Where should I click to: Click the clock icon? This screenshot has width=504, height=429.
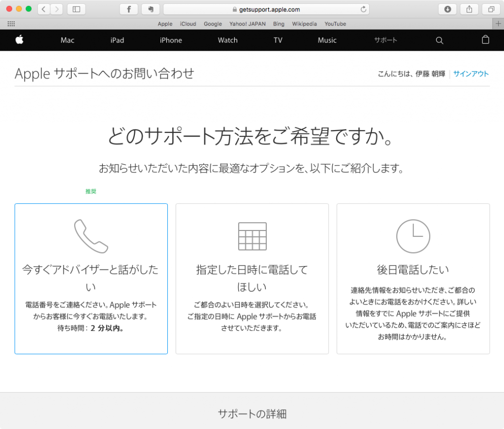coord(413,236)
